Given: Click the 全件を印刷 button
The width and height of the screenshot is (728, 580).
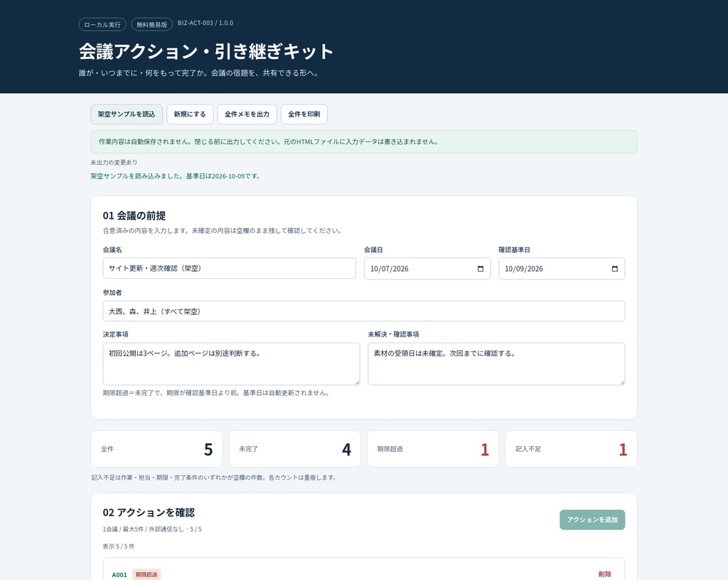Looking at the screenshot, I should tap(304, 114).
